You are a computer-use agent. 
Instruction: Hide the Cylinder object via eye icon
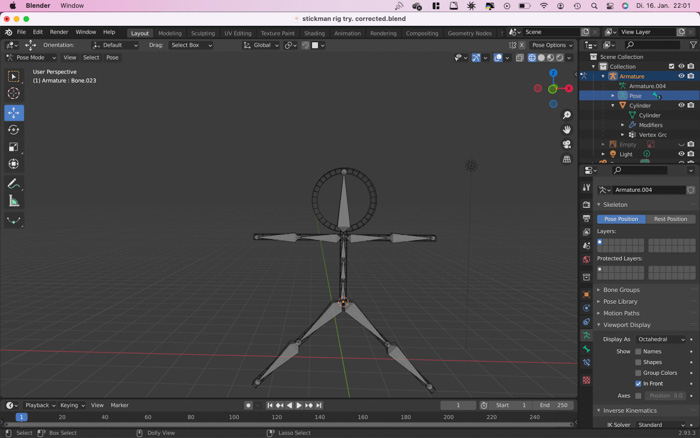coord(681,105)
